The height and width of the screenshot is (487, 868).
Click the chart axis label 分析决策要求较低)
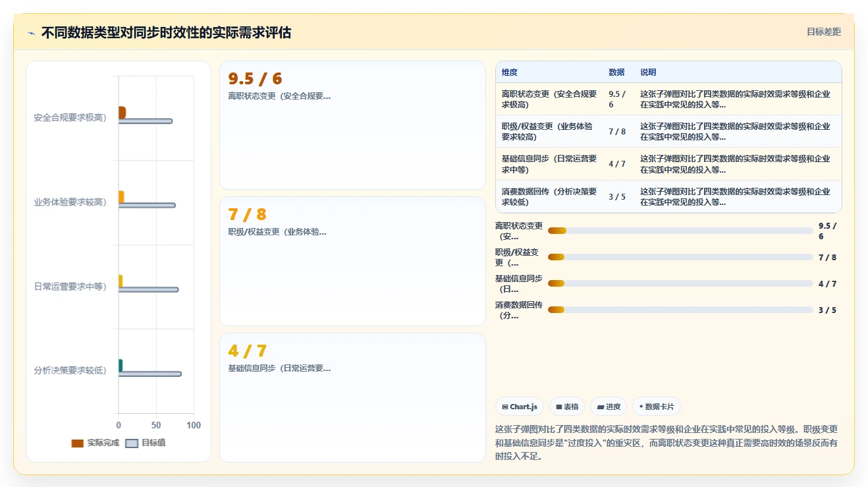pos(70,370)
